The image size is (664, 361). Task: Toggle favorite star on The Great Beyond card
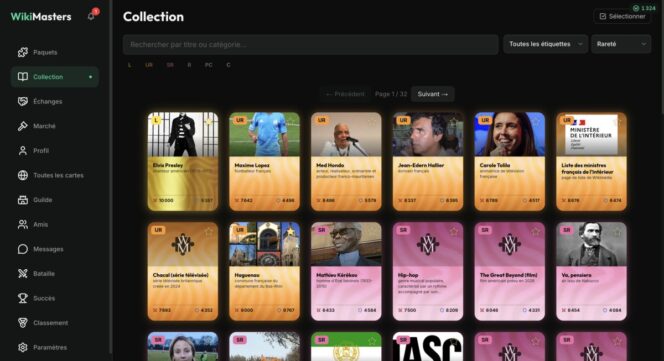tap(535, 231)
